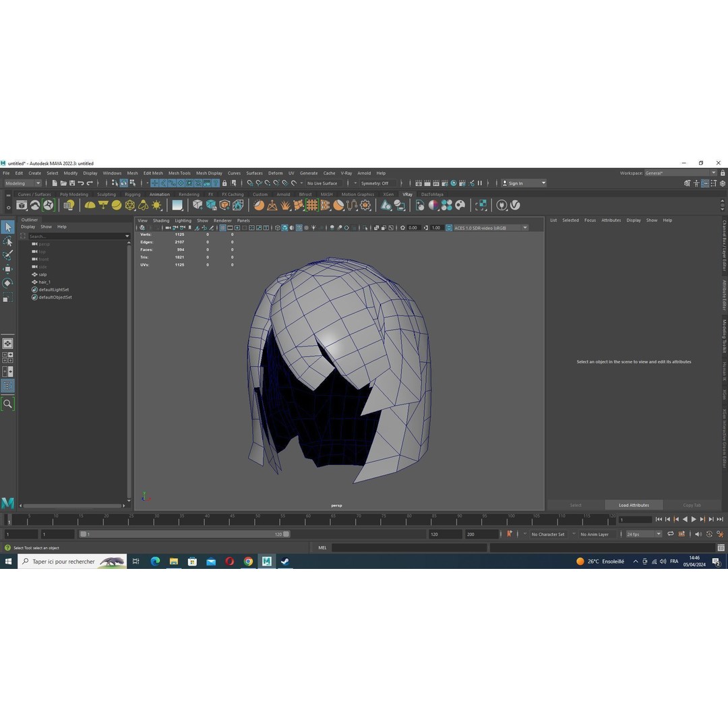Click the Script Editor icon at bottom right

(721, 548)
